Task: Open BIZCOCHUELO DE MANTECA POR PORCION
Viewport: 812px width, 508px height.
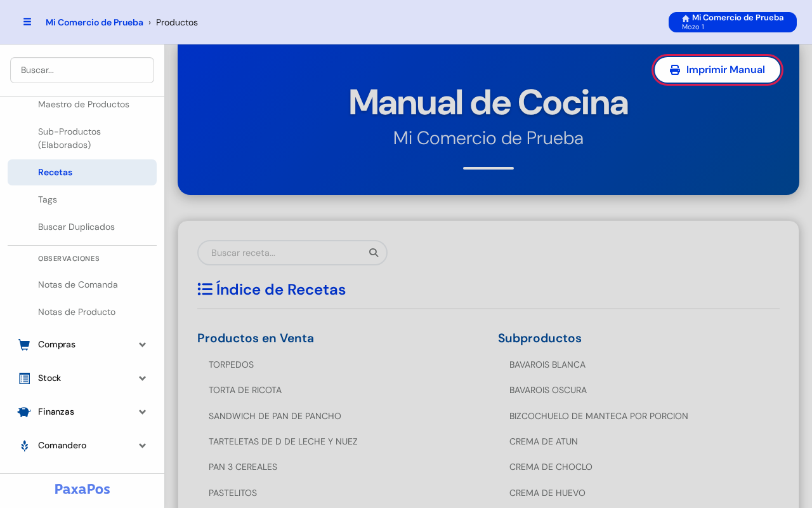Action: [x=599, y=416]
